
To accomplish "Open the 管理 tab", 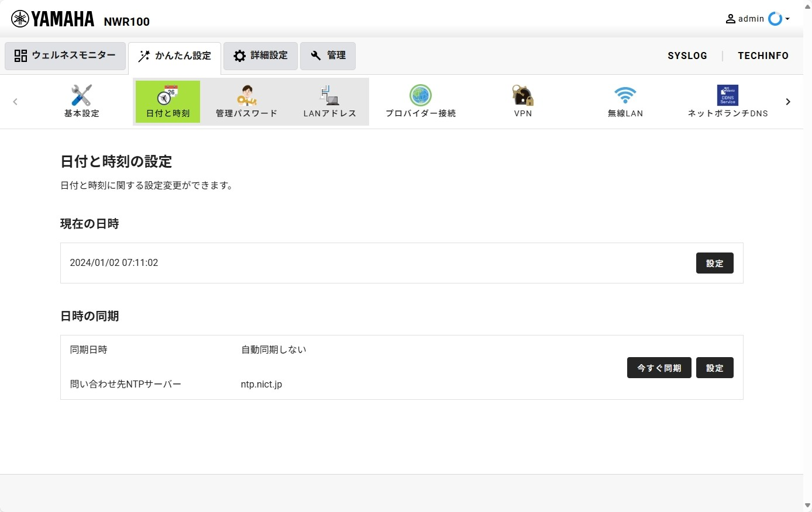I will 328,56.
